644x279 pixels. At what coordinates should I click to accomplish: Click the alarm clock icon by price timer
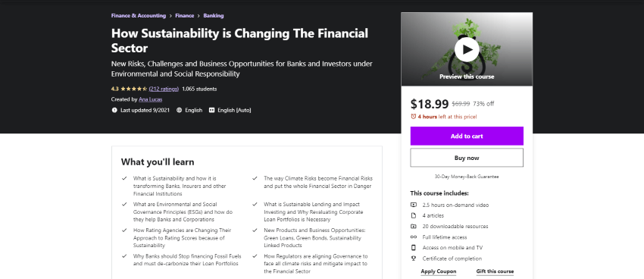coord(414,117)
